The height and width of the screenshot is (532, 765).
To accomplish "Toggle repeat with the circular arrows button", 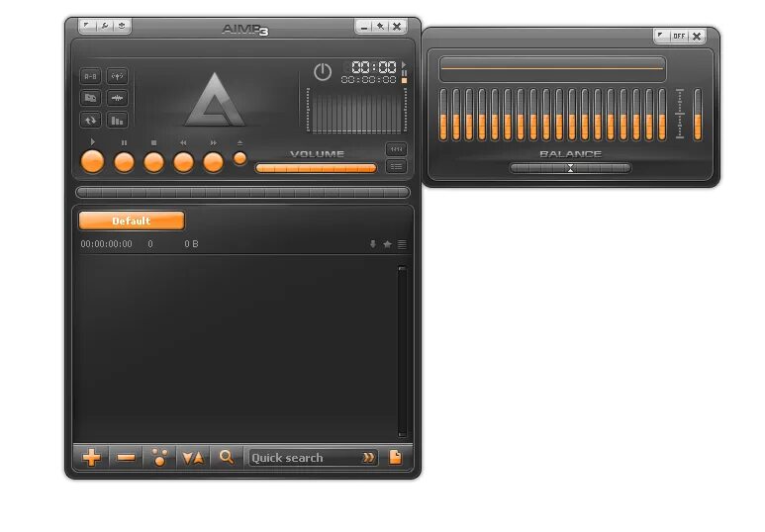I will 90,120.
